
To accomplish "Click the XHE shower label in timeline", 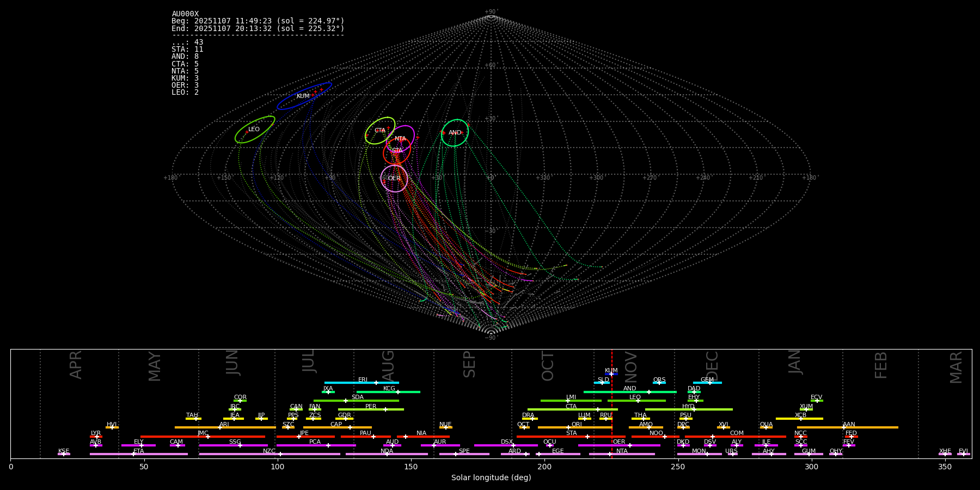I will (945, 451).
